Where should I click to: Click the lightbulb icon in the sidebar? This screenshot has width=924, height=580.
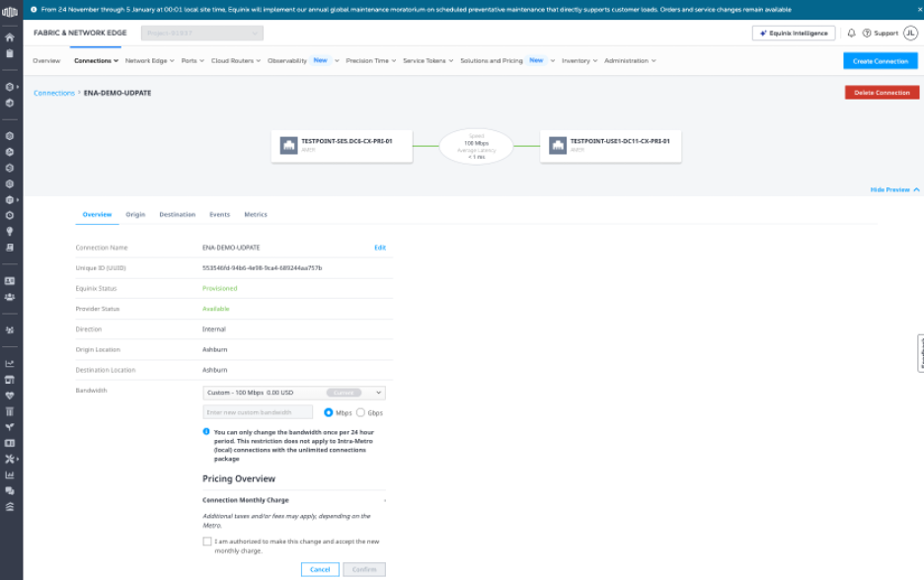tap(10, 231)
